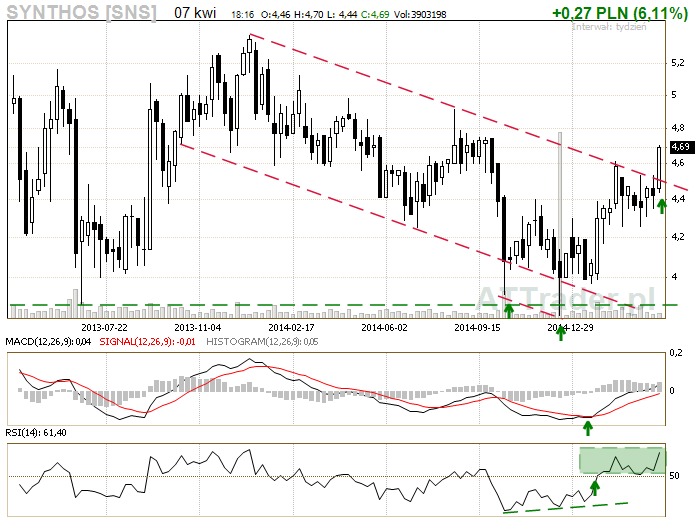
Task: Click the SYNTHOS [SNS] ticker title
Action: click(82, 12)
